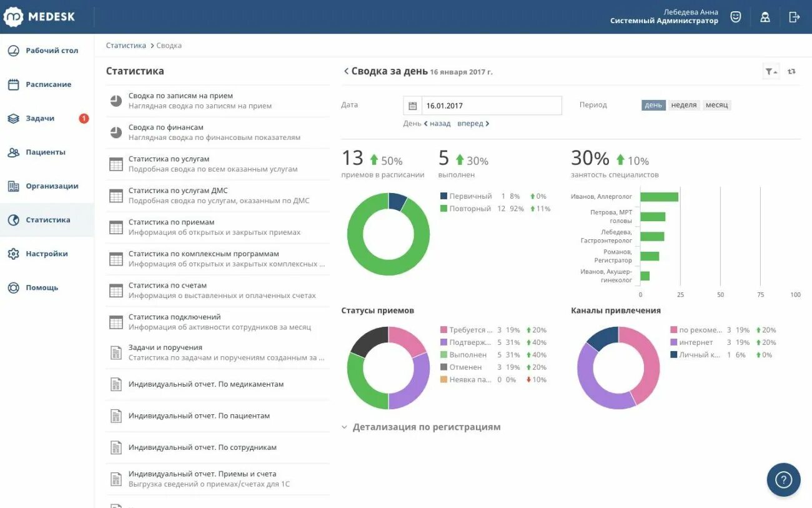Click pie icon of Сводка по финансам

pyautogui.click(x=116, y=132)
